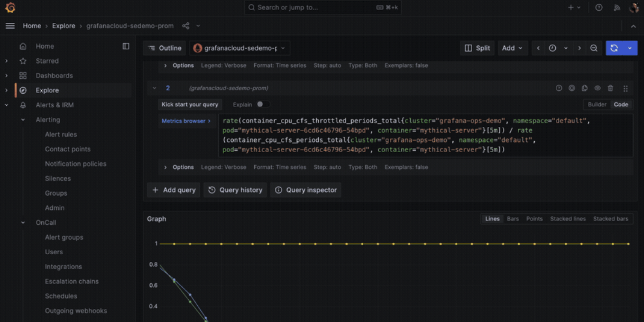Screen dimensions: 644x322
Task: Remove query 2 with the trash icon
Action: coord(611,88)
